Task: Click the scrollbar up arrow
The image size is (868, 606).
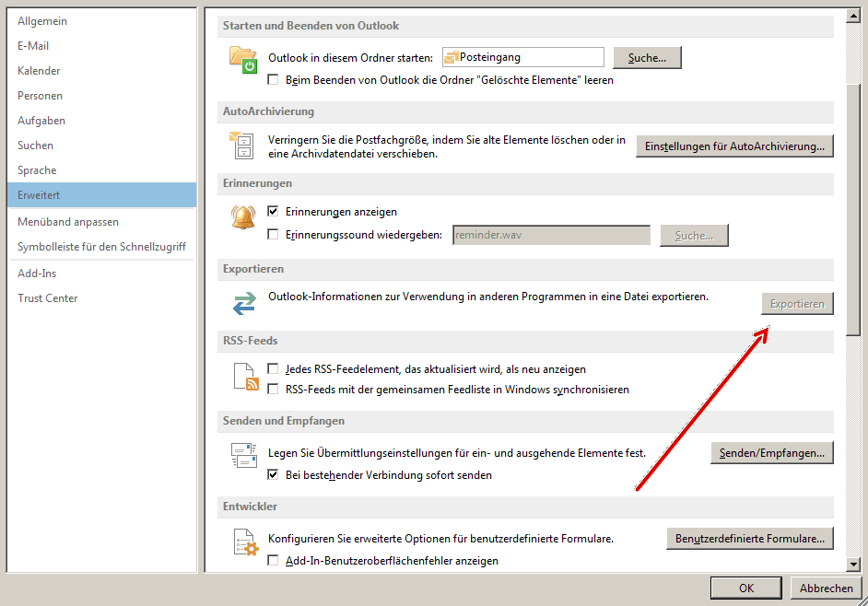Action: [x=853, y=16]
